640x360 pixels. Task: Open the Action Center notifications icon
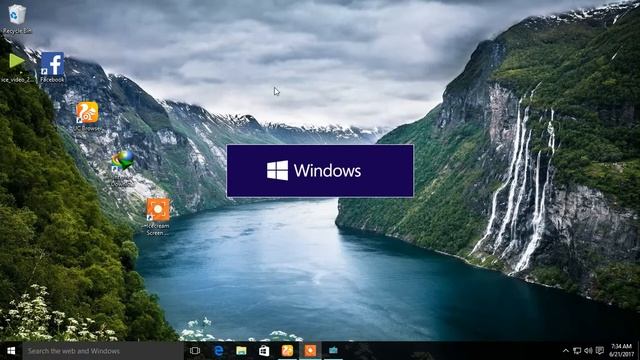point(600,351)
